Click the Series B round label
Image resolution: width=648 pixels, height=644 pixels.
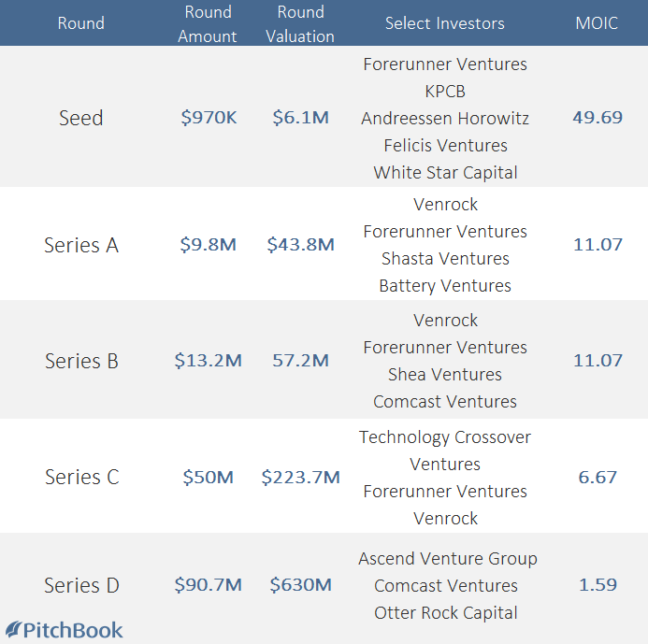[81, 361]
